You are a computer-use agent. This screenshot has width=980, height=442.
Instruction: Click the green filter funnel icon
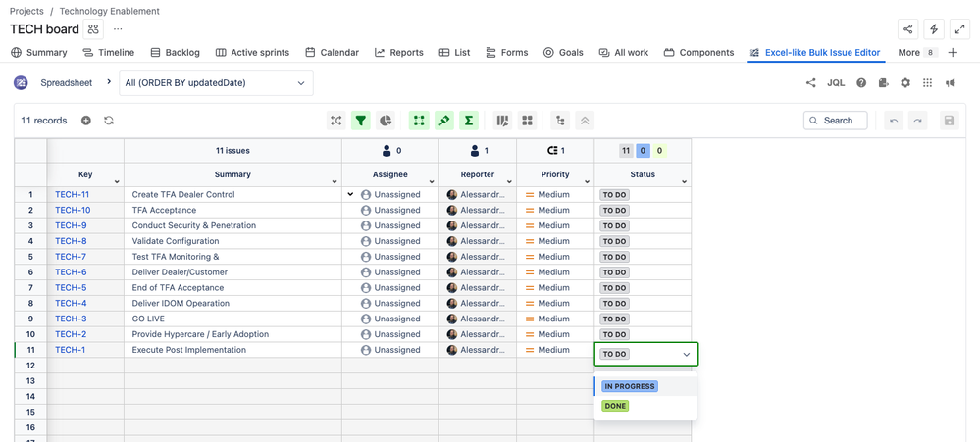pyautogui.click(x=361, y=121)
